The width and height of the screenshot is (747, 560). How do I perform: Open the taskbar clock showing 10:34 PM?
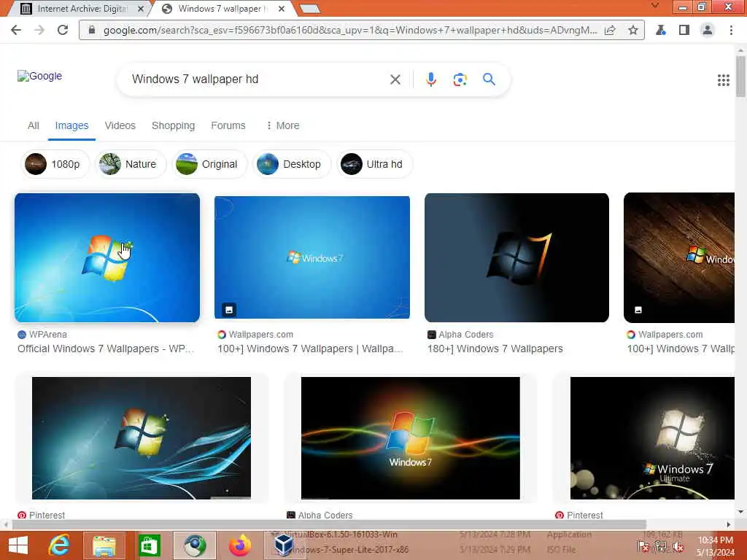click(715, 546)
